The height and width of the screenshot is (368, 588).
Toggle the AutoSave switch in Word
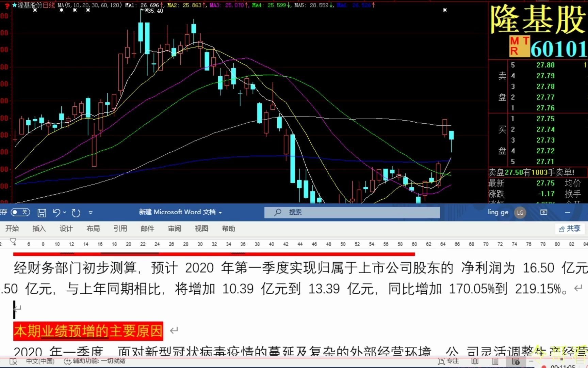pyautogui.click(x=20, y=212)
